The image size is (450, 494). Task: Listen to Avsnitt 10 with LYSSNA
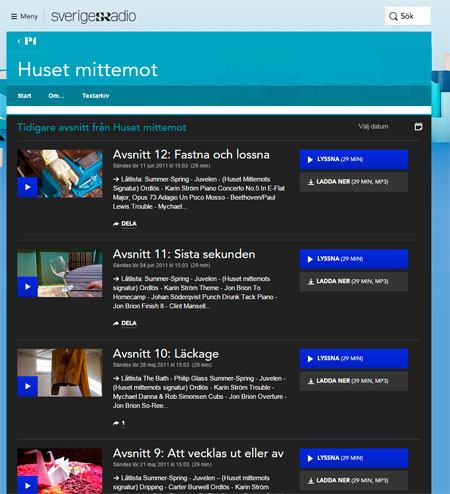coord(354,359)
